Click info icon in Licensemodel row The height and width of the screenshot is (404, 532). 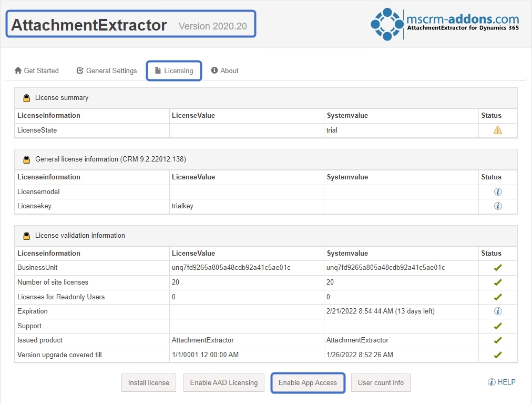pos(498,192)
